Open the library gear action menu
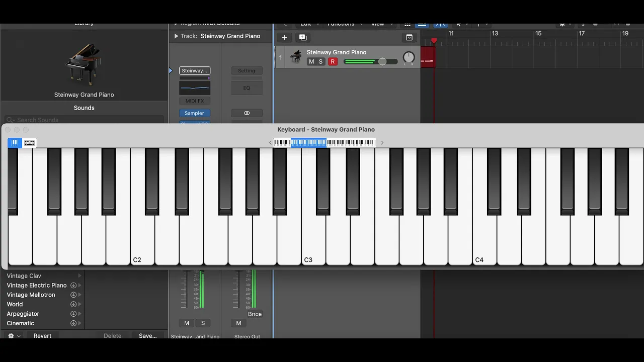 pos(14,336)
